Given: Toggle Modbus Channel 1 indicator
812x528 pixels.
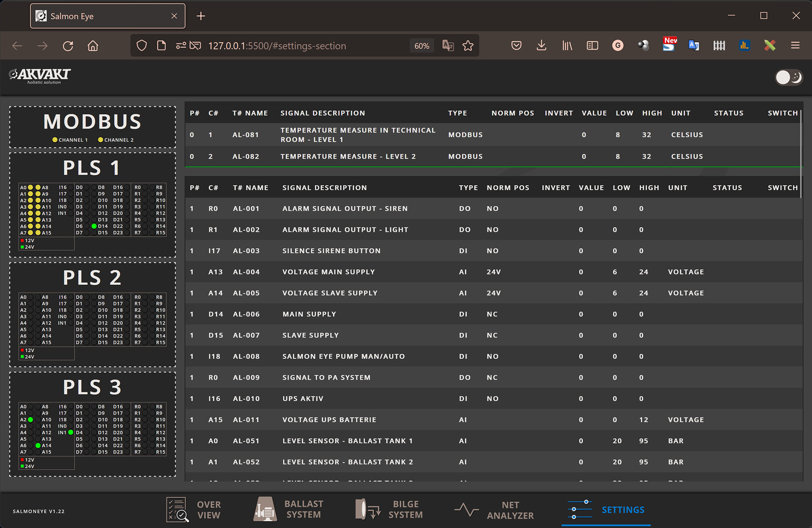Looking at the screenshot, I should click(x=55, y=140).
